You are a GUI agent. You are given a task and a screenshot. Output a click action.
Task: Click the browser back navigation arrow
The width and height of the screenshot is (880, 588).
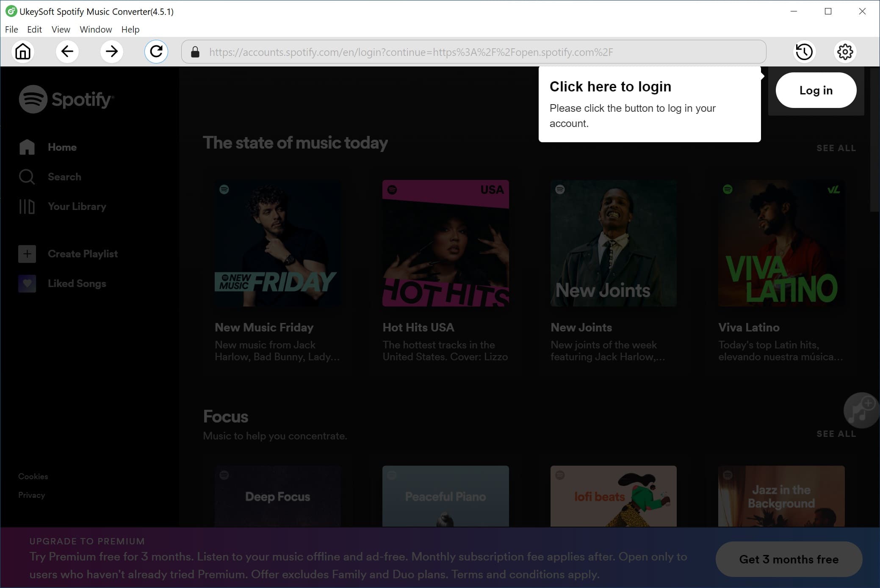(x=67, y=51)
